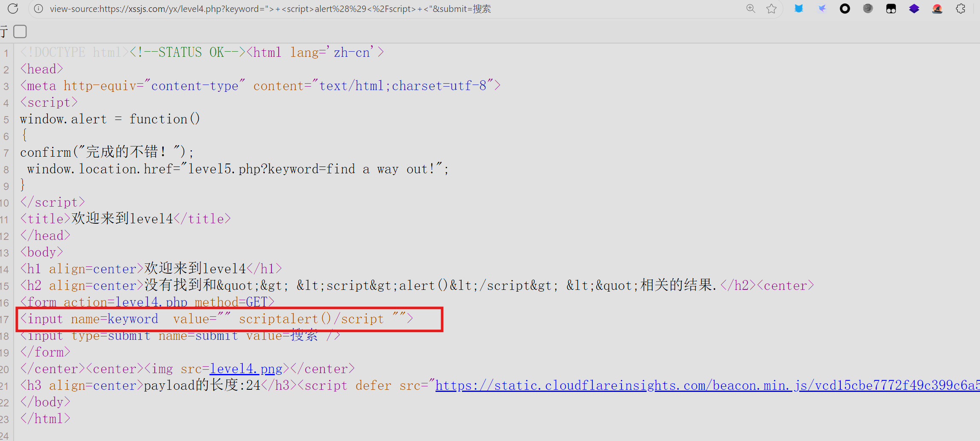Click the <title>欢迎来到level4</title> line
The width and height of the screenshot is (980, 441).
(125, 219)
